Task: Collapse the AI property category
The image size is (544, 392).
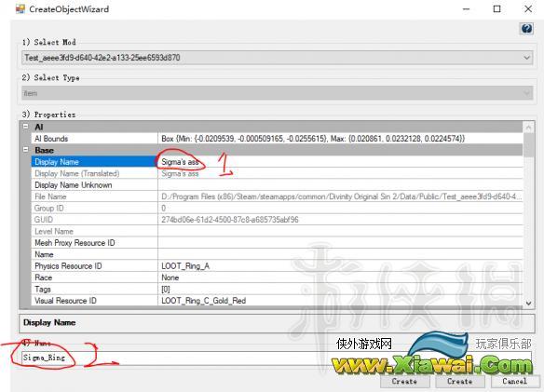Action: tap(26, 127)
